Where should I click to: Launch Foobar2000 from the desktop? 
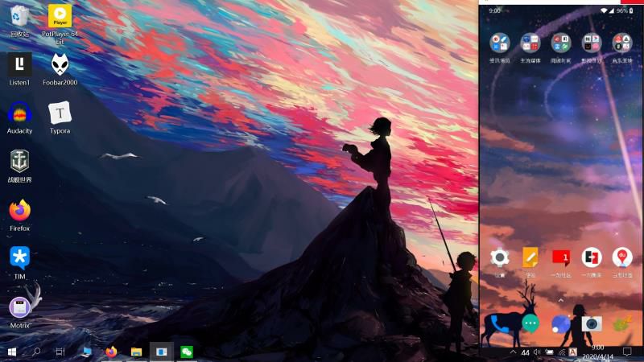[x=59, y=65]
